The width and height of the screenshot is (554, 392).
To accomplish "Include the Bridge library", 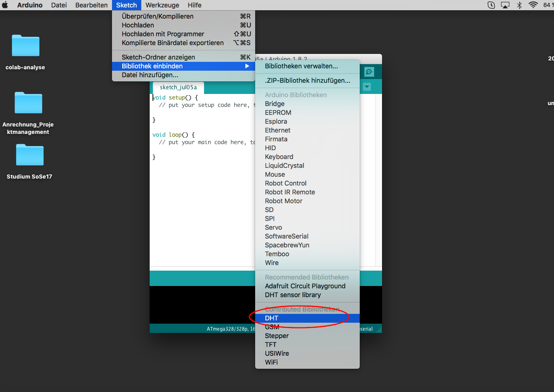I will (x=307, y=104).
